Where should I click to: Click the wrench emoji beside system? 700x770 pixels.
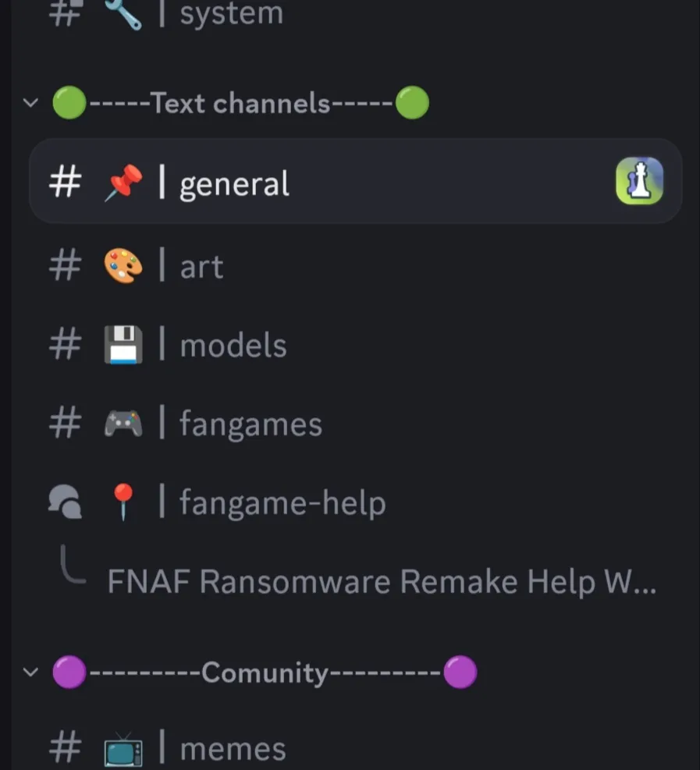[123, 13]
